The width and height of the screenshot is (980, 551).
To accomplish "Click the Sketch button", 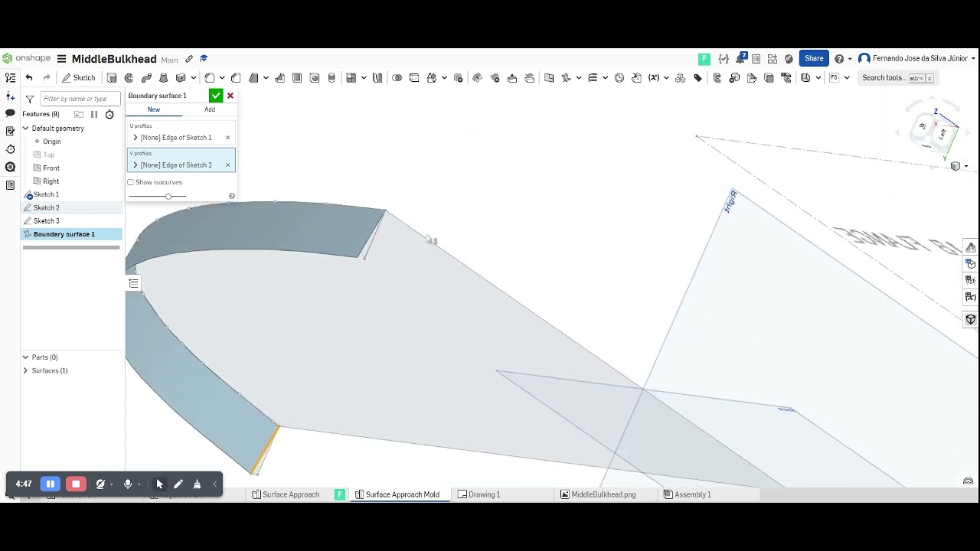I will click(x=79, y=78).
